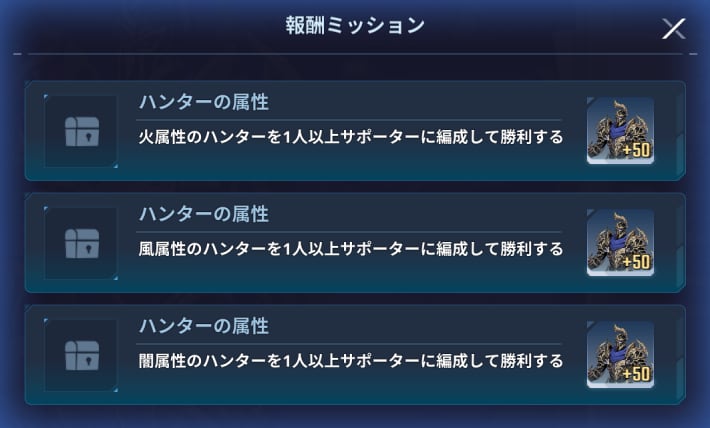Open armor reward +50 for 火属性 mission
This screenshot has height=428, width=710.
point(620,130)
